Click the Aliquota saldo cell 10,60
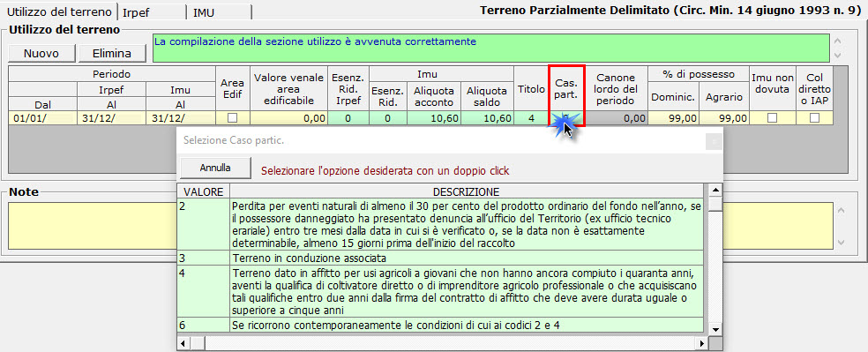Viewport: 868px width, 352px height. 487,117
